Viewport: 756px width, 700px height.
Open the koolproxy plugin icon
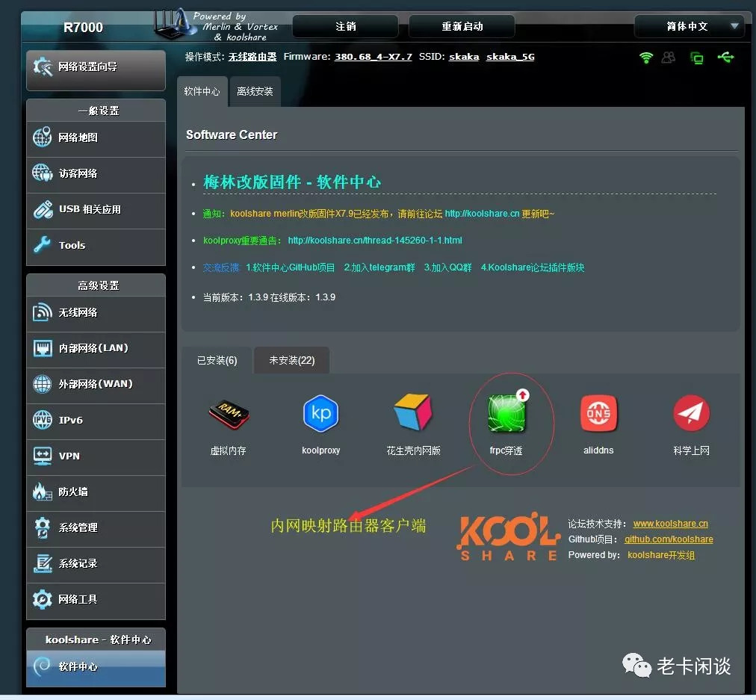[320, 413]
